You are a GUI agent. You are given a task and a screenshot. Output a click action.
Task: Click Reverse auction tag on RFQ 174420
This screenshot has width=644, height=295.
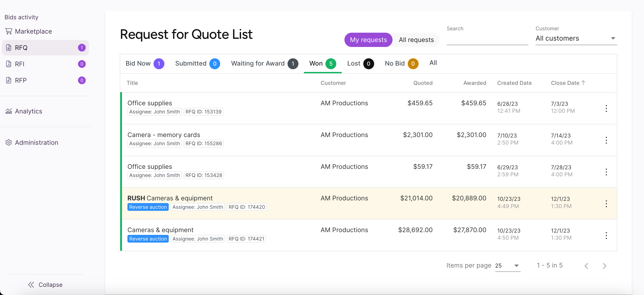click(x=148, y=207)
